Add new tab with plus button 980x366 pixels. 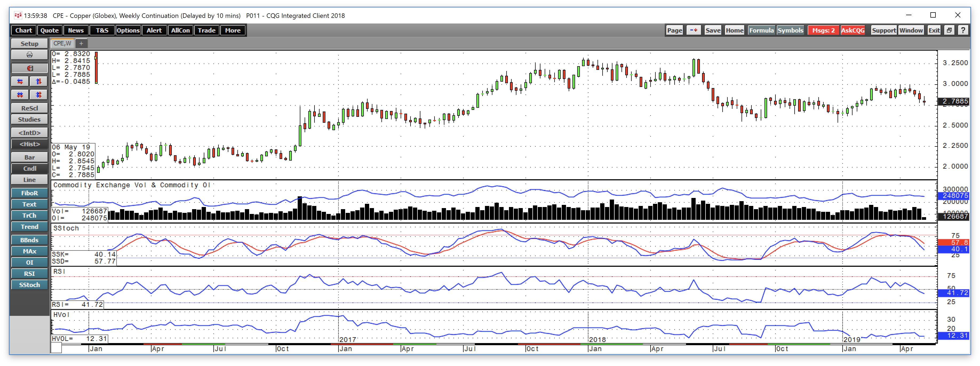pos(81,43)
